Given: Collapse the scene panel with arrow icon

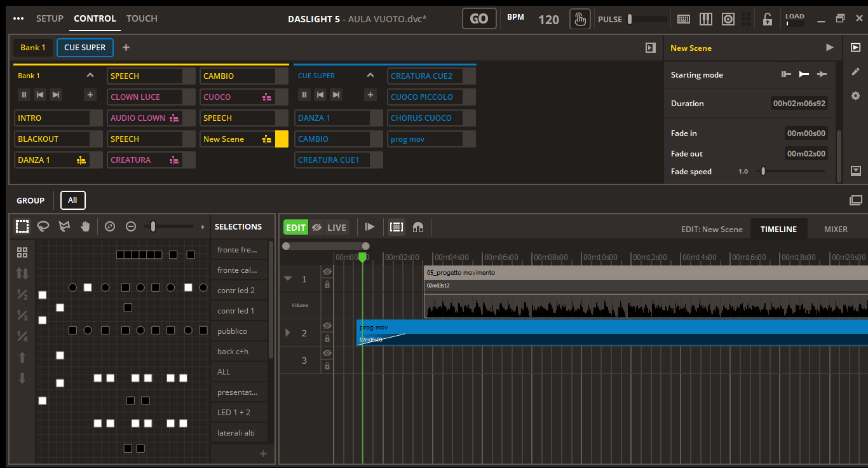Looking at the screenshot, I should 650,48.
